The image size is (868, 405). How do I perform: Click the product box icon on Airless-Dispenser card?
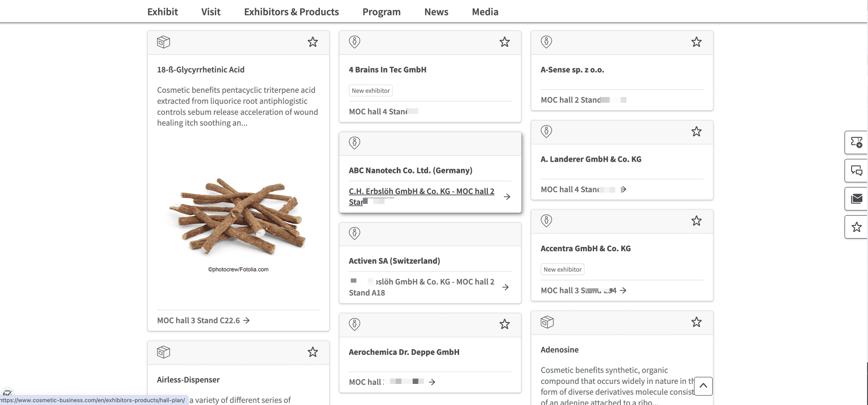(163, 352)
